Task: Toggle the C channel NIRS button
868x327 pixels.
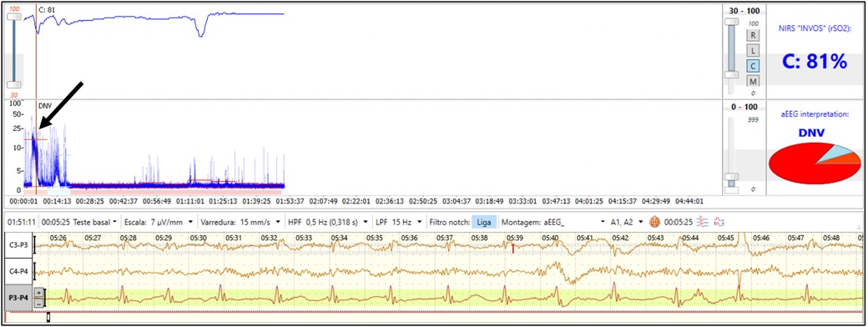Action: 754,66
